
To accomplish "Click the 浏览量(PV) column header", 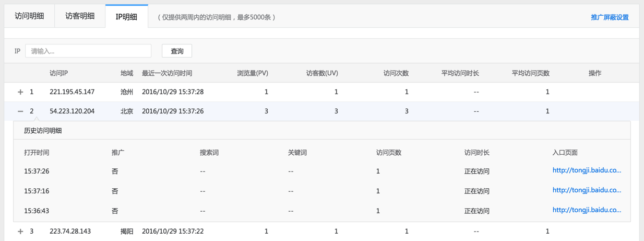I will pos(253,73).
